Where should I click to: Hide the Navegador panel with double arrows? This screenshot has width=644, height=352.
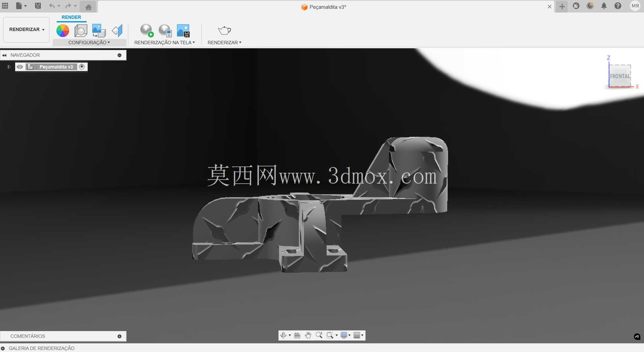tap(4, 55)
